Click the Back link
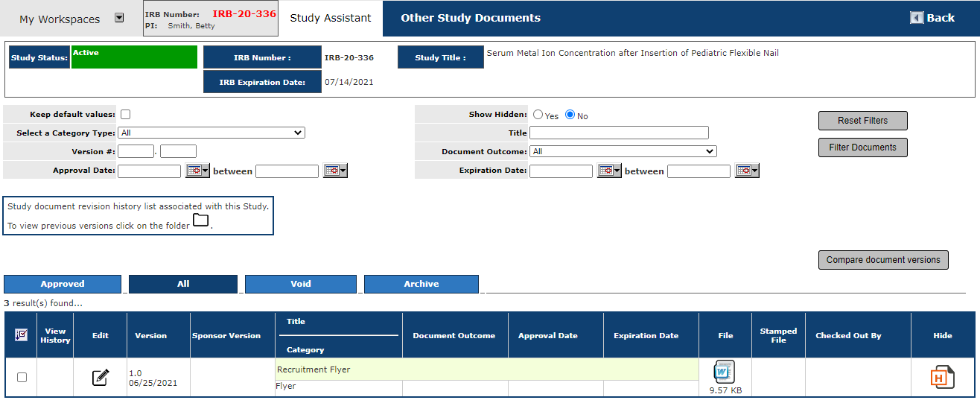The image size is (980, 403). (941, 18)
